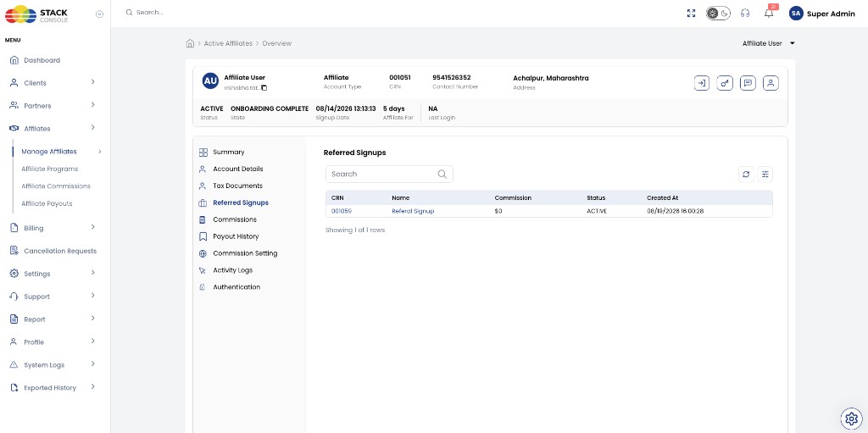Screen dimensions: 868x433
Task: Click the search magnifier icon in top bar
Action: 129,12
